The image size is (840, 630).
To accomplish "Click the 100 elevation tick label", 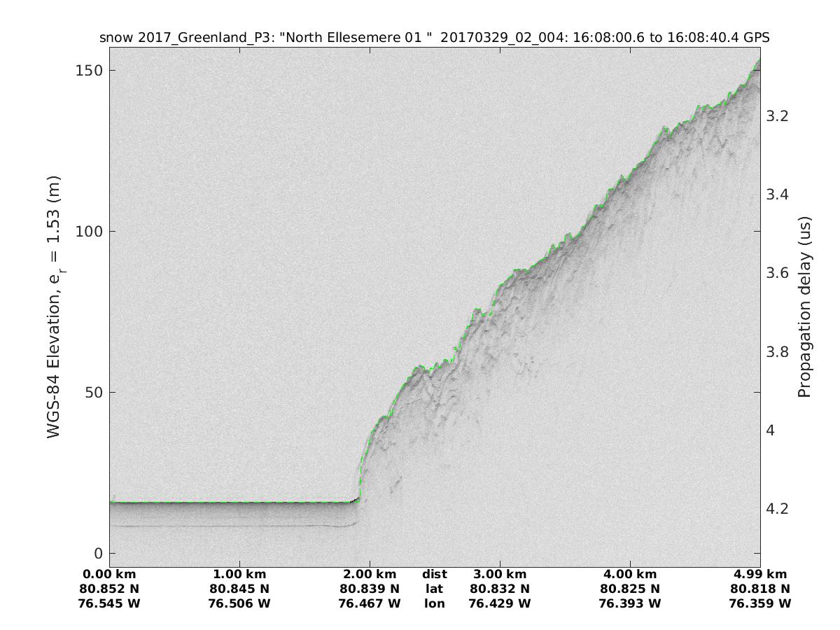I will tap(89, 232).
